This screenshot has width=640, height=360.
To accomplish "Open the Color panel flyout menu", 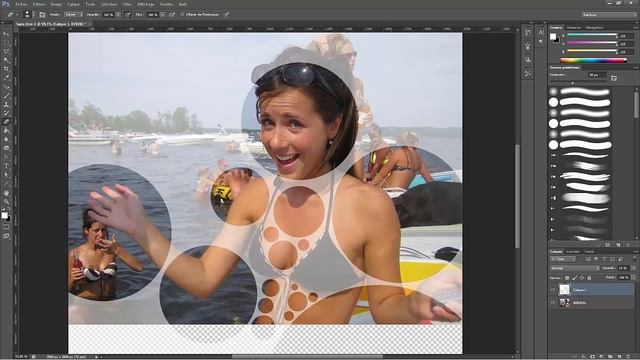I will point(636,27).
